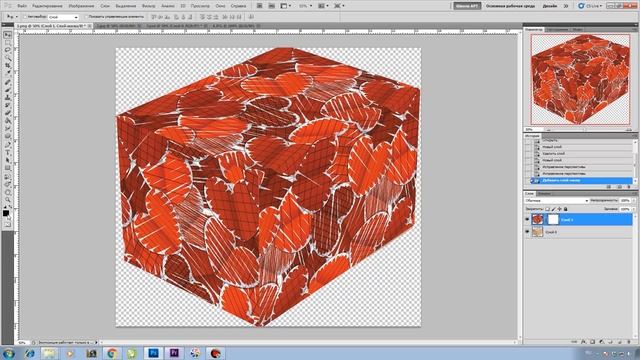Open the Редактирование menu
Screen dimensions: 640x360
coord(47,6)
